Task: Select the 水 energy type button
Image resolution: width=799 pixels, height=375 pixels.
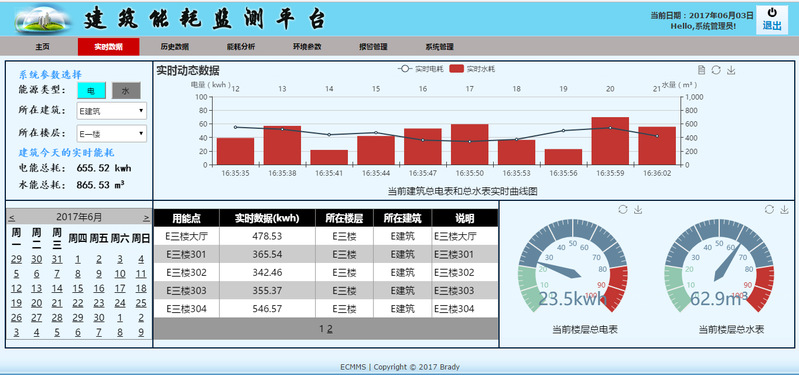Action: pos(126,90)
